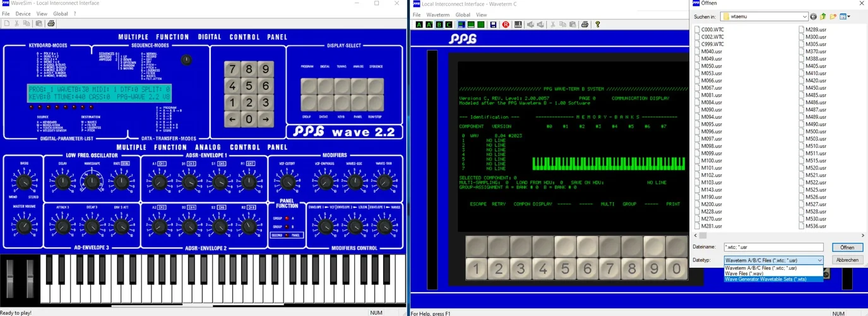Open File menu in Waveterm C window

[x=417, y=14]
